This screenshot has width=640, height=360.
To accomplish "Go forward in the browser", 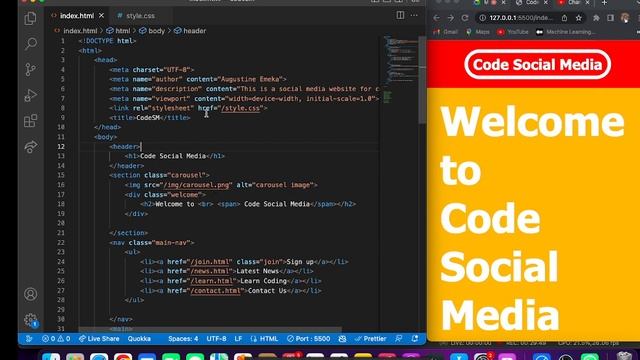I will (451, 18).
